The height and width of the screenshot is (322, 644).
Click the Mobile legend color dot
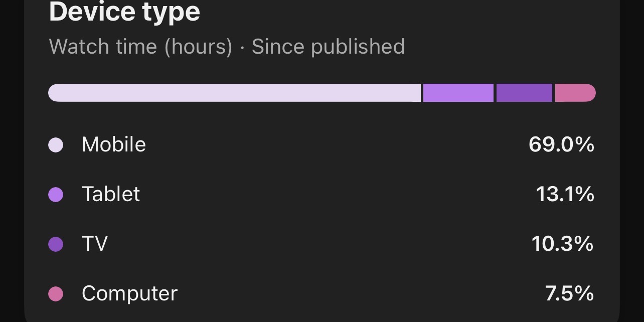[x=56, y=145]
